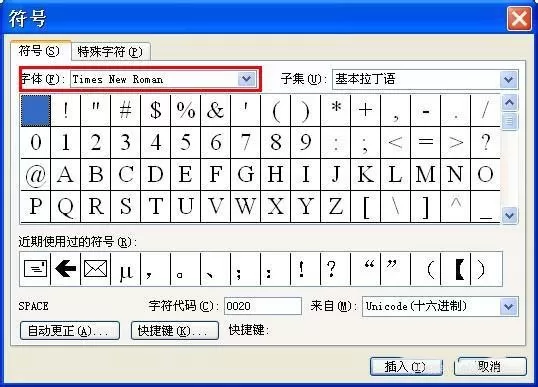Select digit 7 in the character grid

(245, 142)
